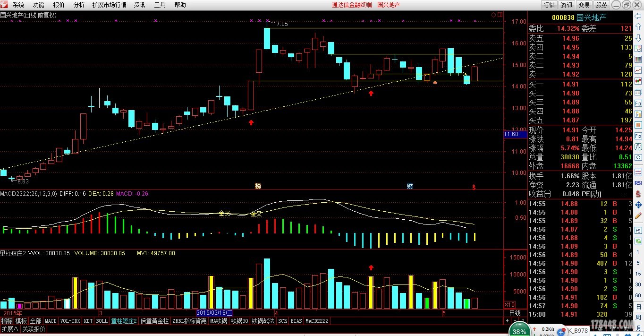644x336 pixels.
Task: Select the 60-minute period in sidebar
Action: (638, 295)
